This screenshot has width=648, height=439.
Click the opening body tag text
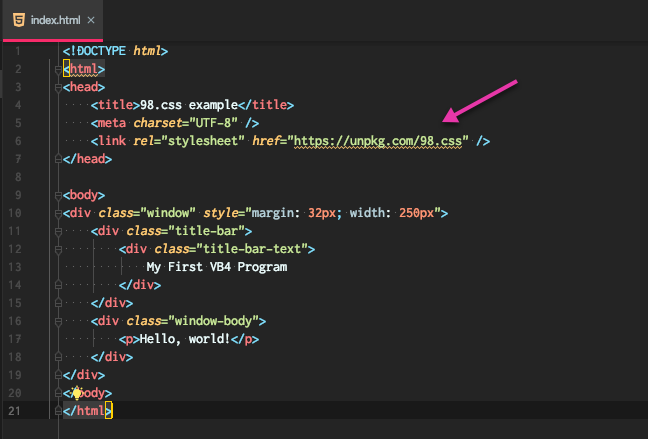(84, 195)
